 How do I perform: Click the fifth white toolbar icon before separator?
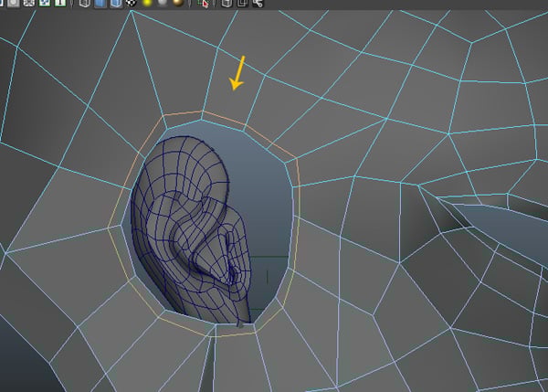59,4
